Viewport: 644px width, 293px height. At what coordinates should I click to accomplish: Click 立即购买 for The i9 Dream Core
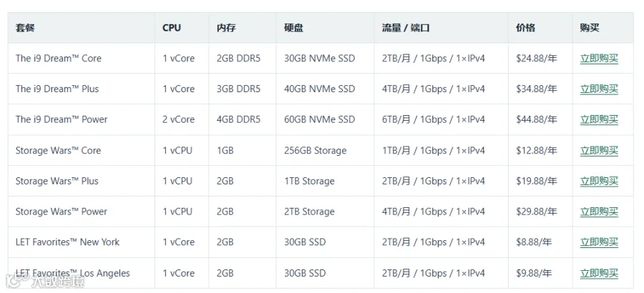[x=599, y=59]
